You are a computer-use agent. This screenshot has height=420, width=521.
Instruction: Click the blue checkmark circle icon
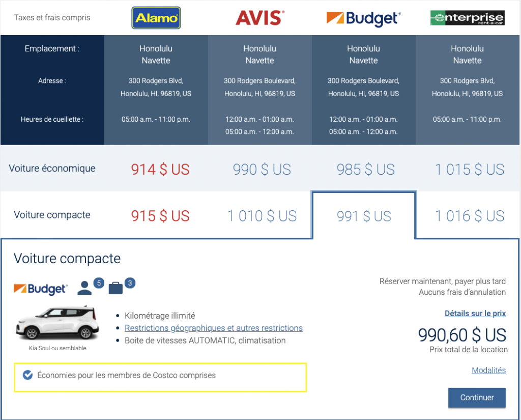click(27, 375)
